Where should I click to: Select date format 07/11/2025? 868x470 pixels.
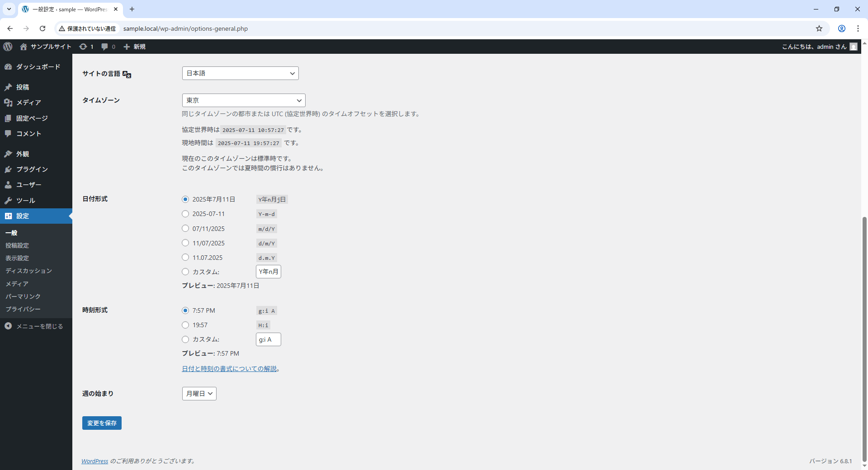click(185, 228)
